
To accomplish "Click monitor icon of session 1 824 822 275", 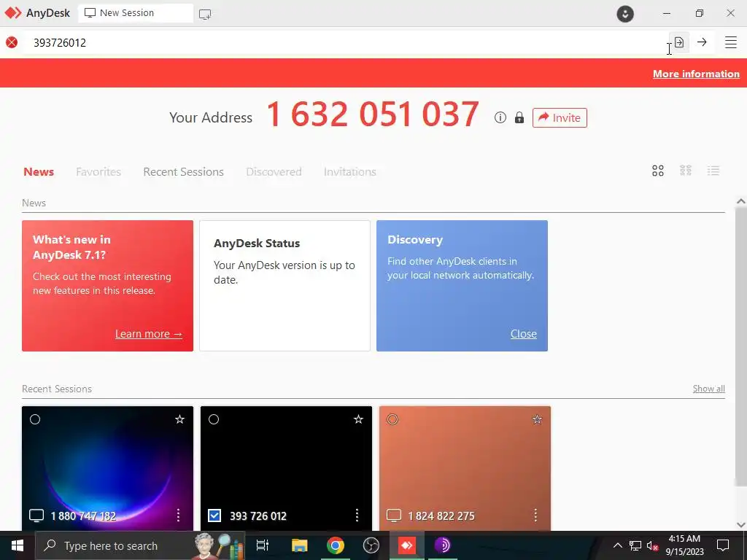I will 394,516.
